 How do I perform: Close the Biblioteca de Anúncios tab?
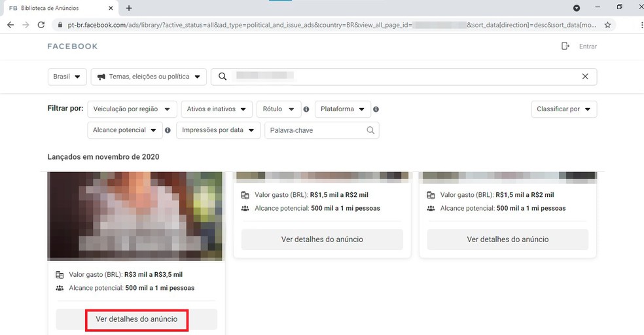tap(111, 9)
